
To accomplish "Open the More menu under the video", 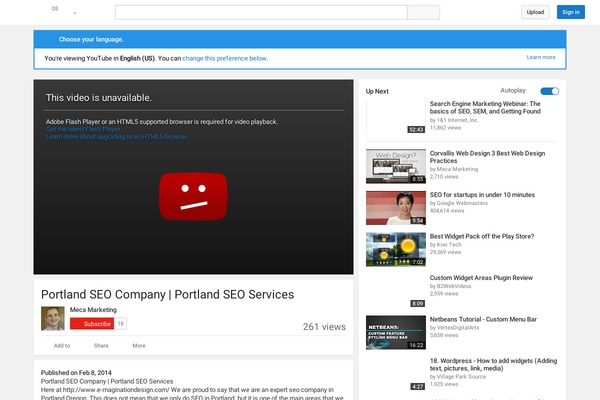I will click(x=139, y=346).
